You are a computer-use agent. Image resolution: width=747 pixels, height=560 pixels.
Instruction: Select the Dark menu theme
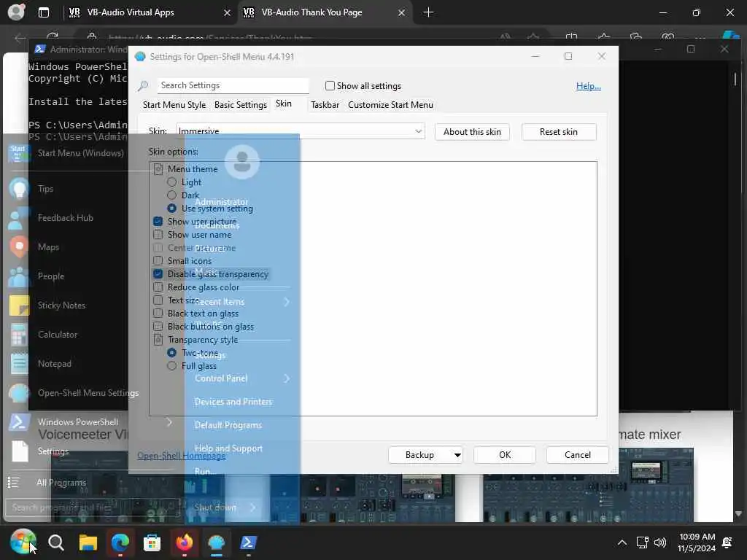[172, 195]
